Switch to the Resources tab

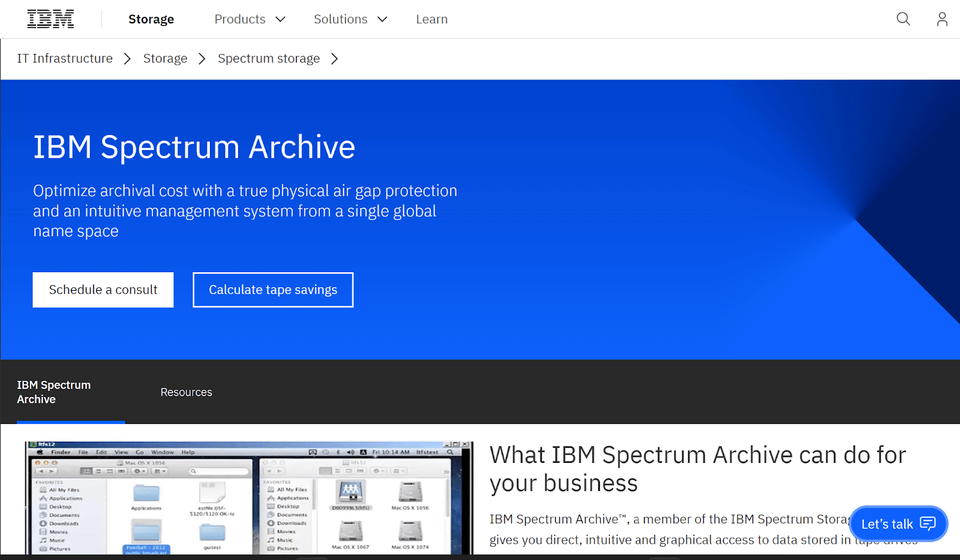coord(186,392)
